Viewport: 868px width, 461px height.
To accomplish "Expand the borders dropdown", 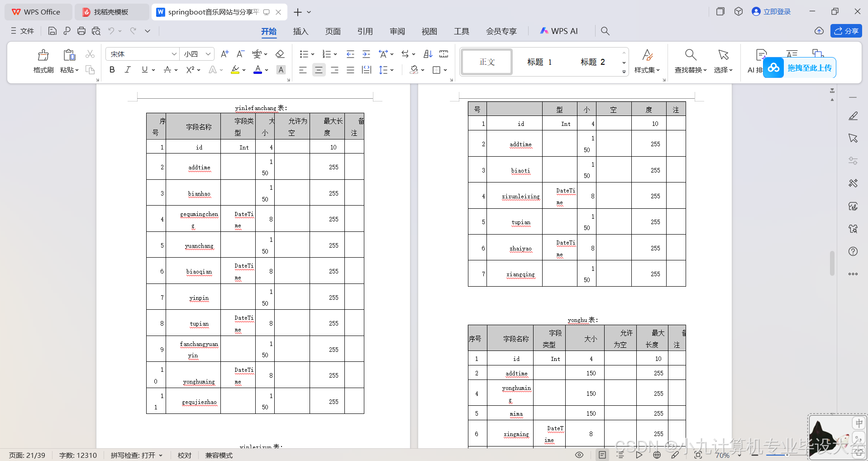I will [x=445, y=70].
